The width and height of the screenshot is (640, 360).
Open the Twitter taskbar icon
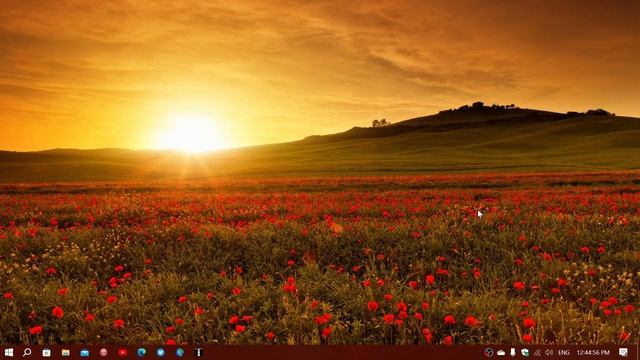coord(160,352)
